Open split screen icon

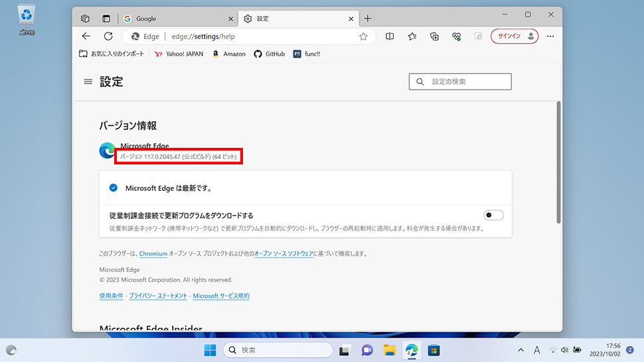click(390, 36)
